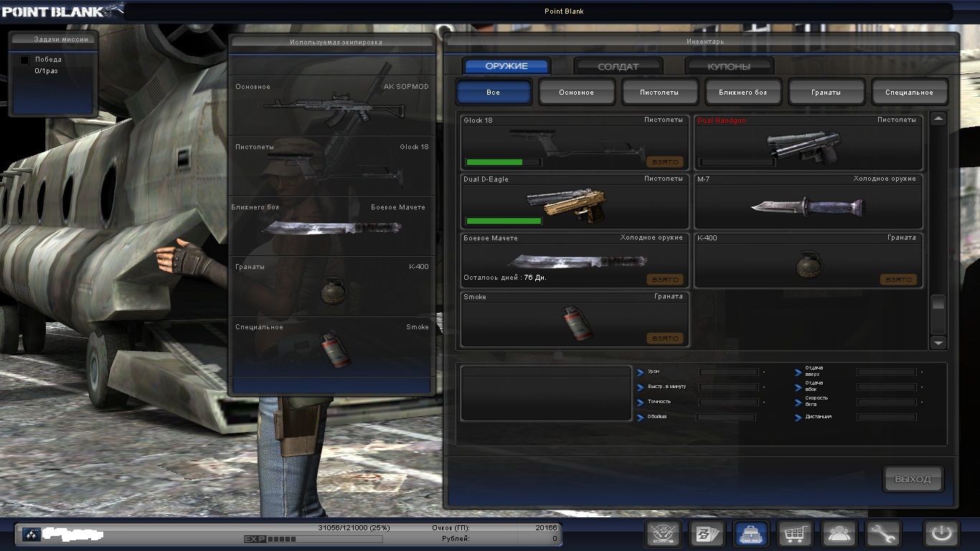Click 'Point Blank' title text
The image size is (980, 551).
(x=565, y=11)
